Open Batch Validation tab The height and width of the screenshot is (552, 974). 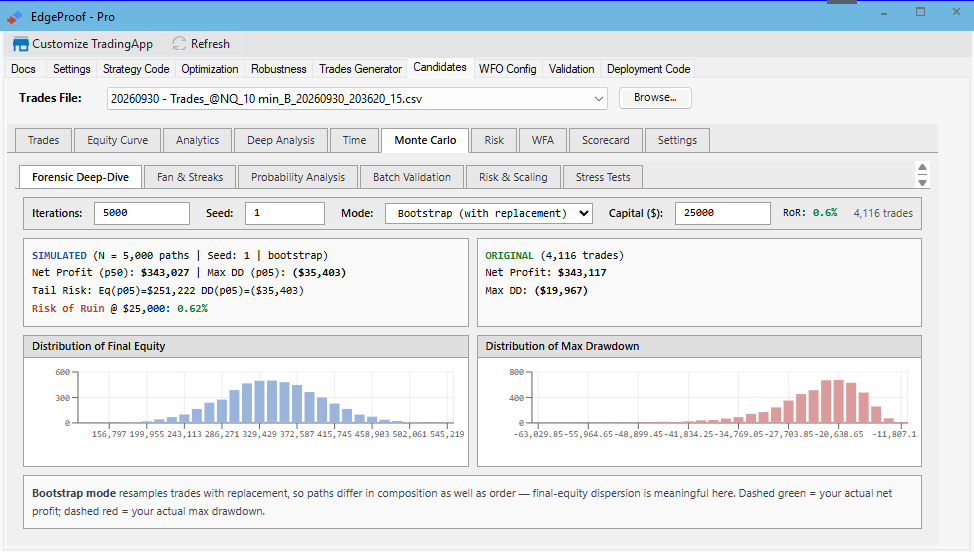pyautogui.click(x=412, y=177)
